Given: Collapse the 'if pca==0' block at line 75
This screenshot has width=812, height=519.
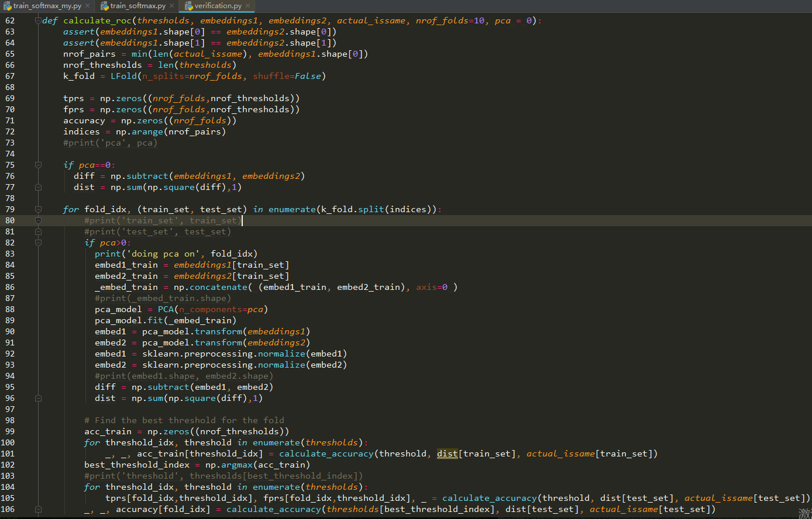Looking at the screenshot, I should [38, 165].
